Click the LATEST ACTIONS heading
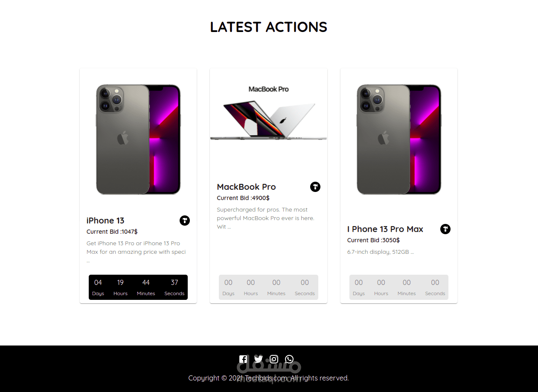Image resolution: width=538 pixels, height=392 pixels. tap(269, 27)
